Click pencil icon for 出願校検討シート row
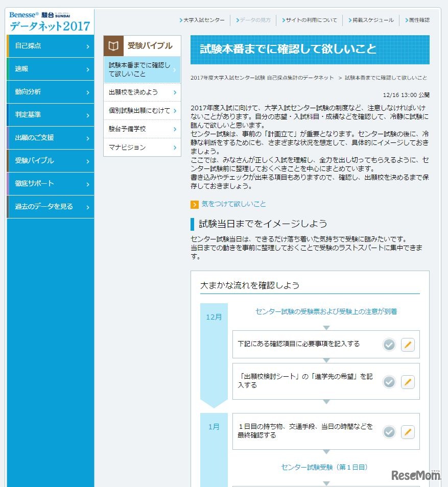Screen dimensions: 448x487 tap(408, 382)
